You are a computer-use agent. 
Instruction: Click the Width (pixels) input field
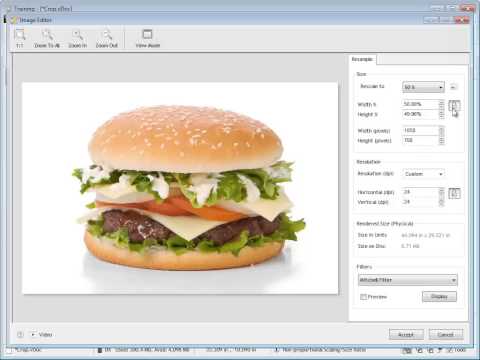[x=420, y=130]
